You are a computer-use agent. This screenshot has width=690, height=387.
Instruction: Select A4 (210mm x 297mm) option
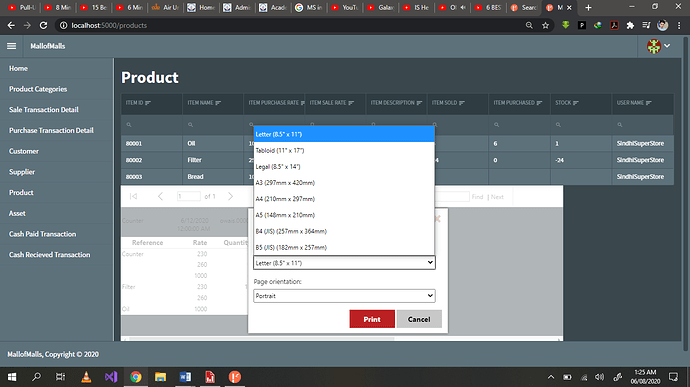[344, 199]
